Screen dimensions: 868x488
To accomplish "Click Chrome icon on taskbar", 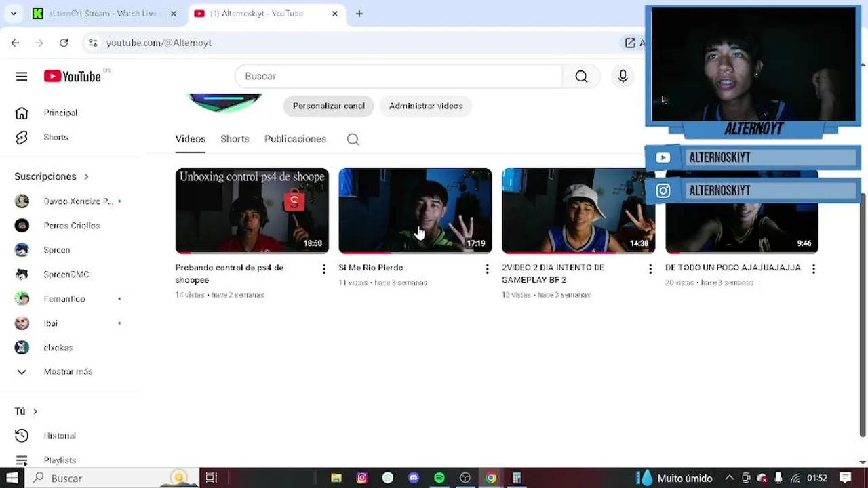I will (x=491, y=478).
